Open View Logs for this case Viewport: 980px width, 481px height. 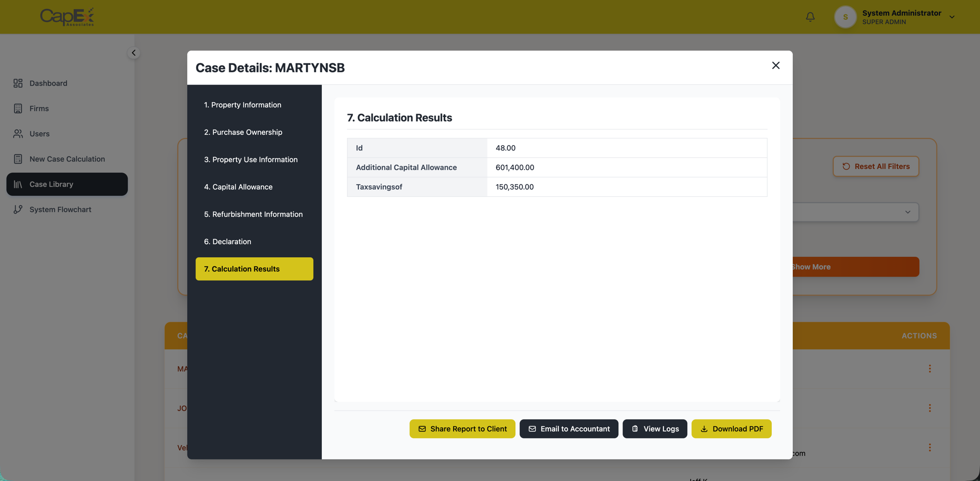coord(655,429)
